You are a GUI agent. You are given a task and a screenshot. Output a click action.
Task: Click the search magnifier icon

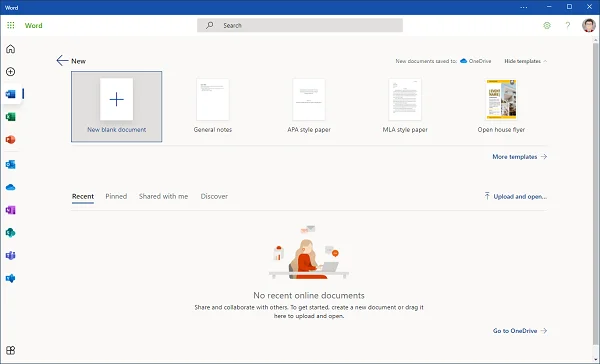tap(210, 25)
